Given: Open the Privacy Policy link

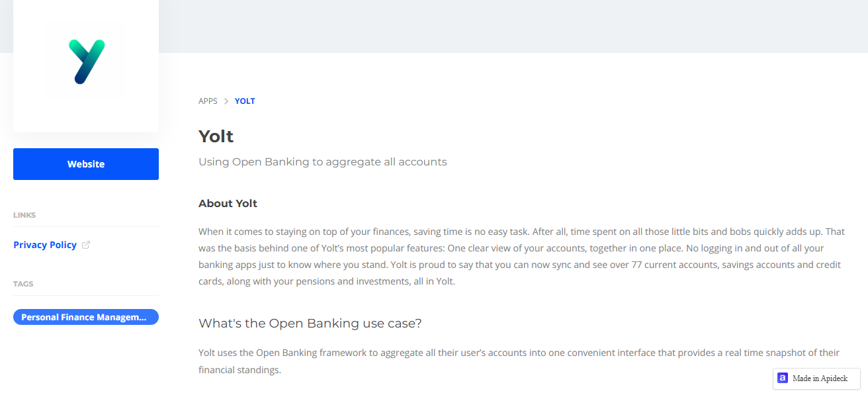Looking at the screenshot, I should 45,245.
